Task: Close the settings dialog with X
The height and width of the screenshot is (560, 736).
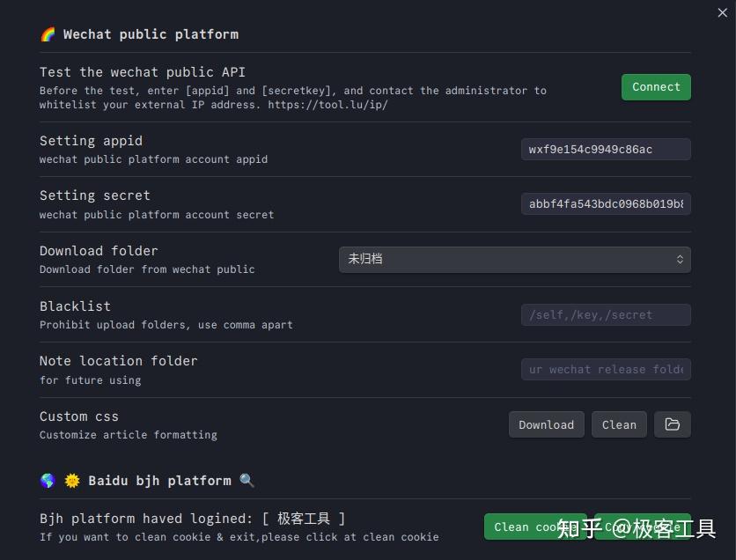Action: click(x=723, y=12)
